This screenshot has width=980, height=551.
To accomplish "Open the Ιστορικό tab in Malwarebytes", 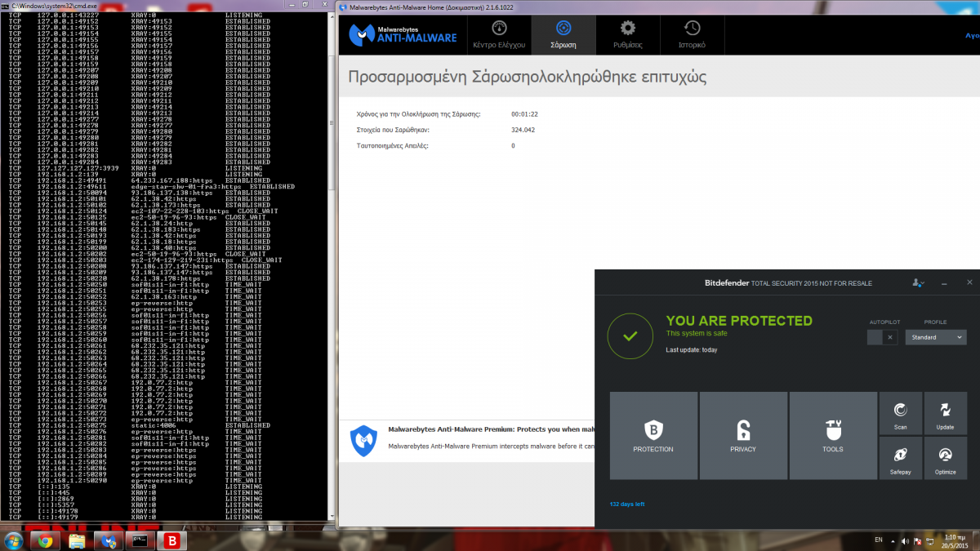I will click(692, 34).
